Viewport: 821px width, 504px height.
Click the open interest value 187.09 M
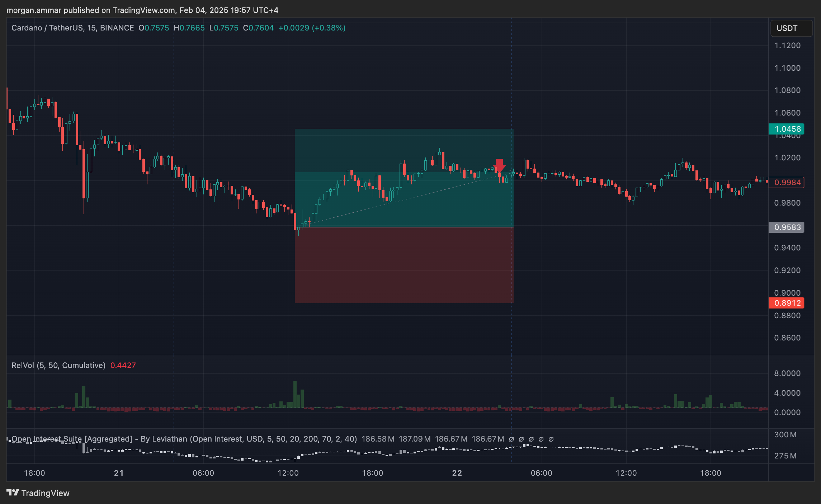pyautogui.click(x=415, y=439)
